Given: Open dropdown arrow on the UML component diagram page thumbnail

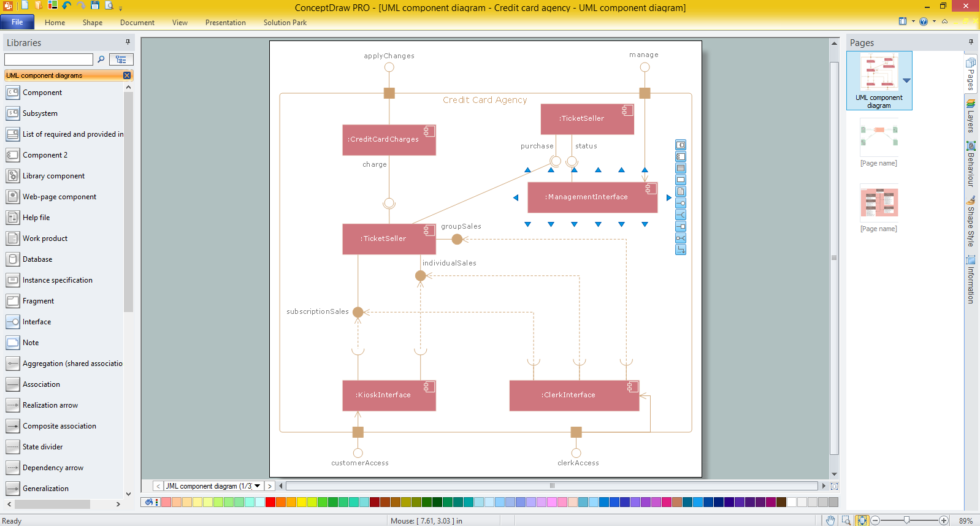Looking at the screenshot, I should tap(906, 80).
